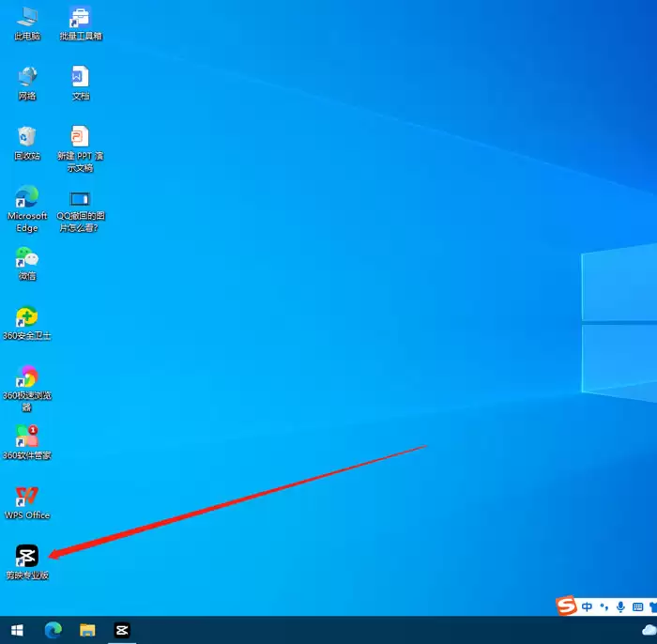Select the WPS Office desktop shortcut
Screen dimensions: 657x644
coord(27,497)
